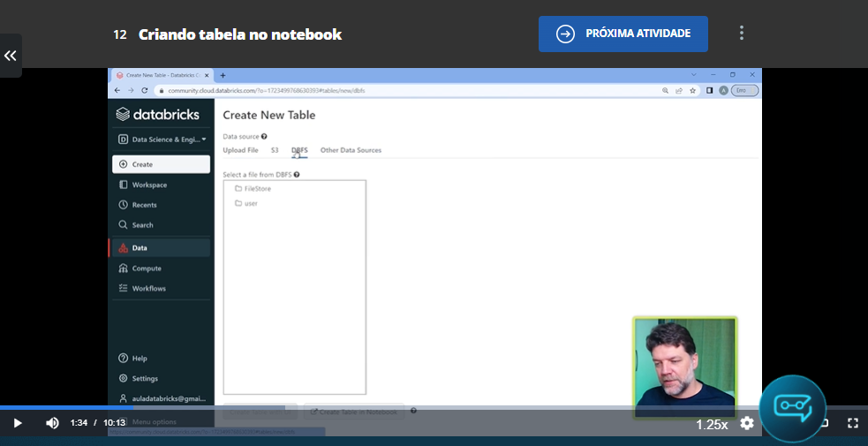Expand the user folder in DBFS
The image size is (868, 446).
click(x=246, y=203)
